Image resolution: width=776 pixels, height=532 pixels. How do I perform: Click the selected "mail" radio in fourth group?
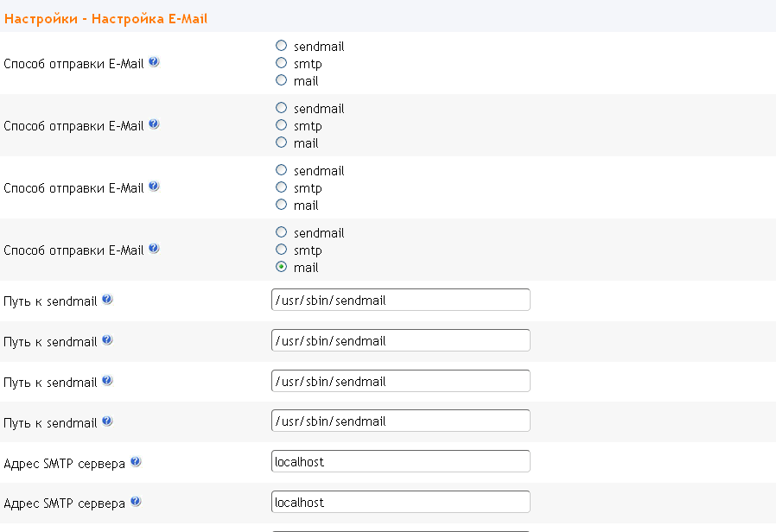281,267
